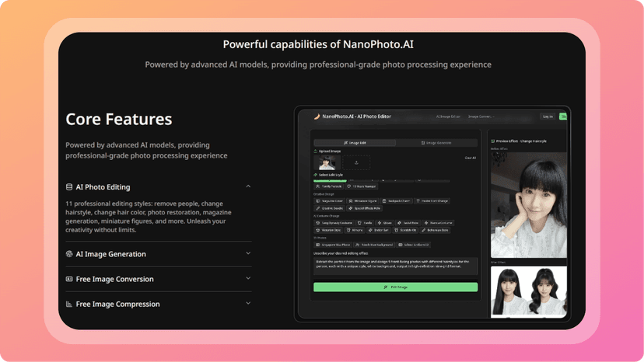Viewport: 644px width, 362px height.
Task: Click the Free Image Compression chart icon
Action: pyautogui.click(x=69, y=305)
